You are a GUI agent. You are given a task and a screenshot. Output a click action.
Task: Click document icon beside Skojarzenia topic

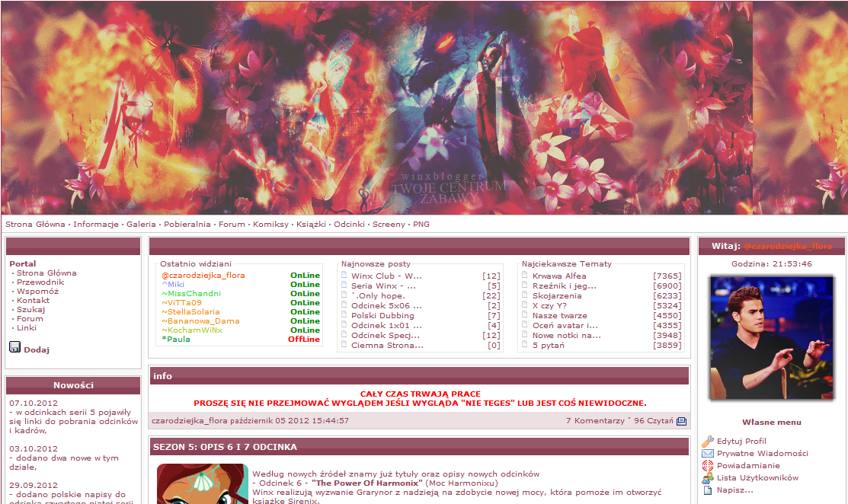coord(525,295)
